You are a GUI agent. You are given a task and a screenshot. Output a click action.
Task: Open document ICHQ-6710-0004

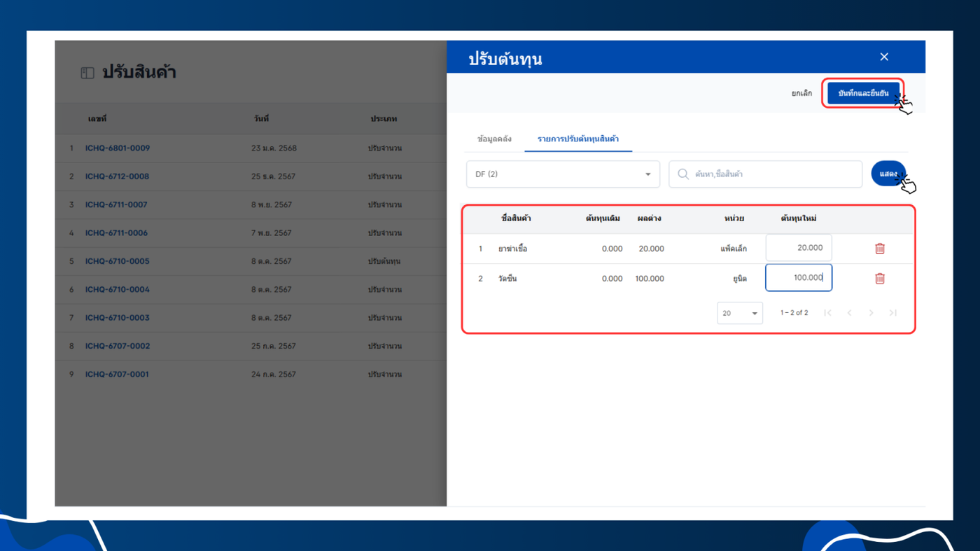(x=118, y=289)
